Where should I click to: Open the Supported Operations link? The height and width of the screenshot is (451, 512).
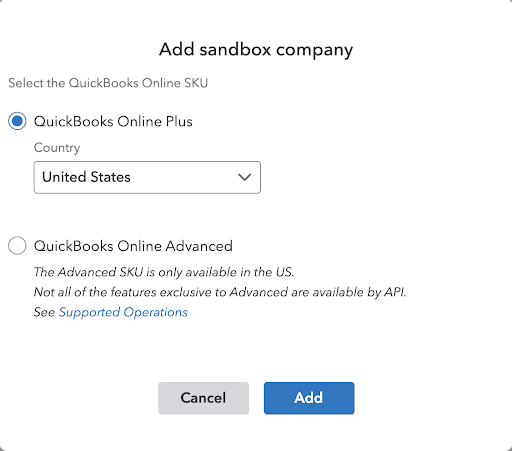(x=123, y=312)
